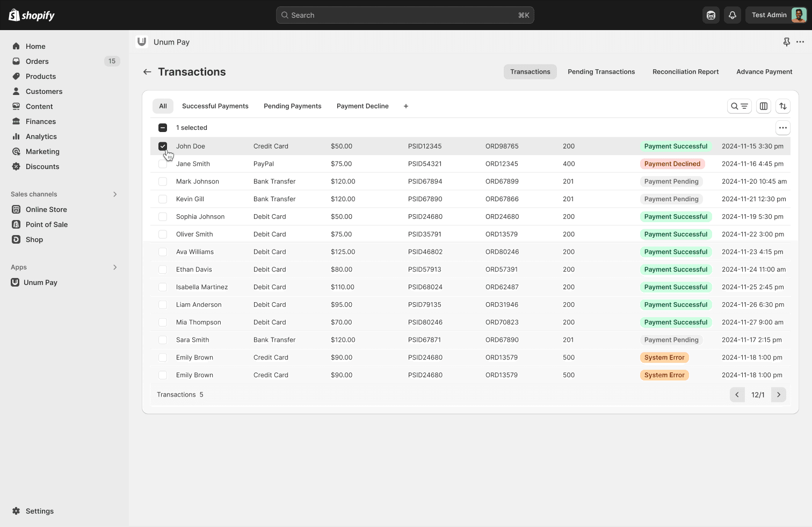
Task: Go to next page of transactions
Action: [x=778, y=395]
